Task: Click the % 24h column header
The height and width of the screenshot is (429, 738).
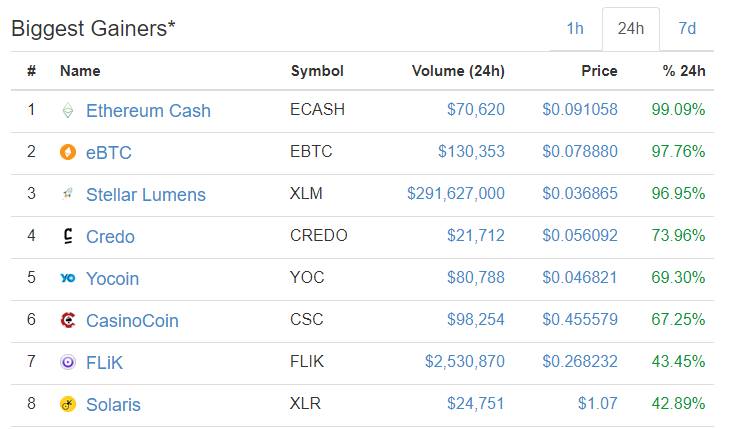Action: coord(683,71)
